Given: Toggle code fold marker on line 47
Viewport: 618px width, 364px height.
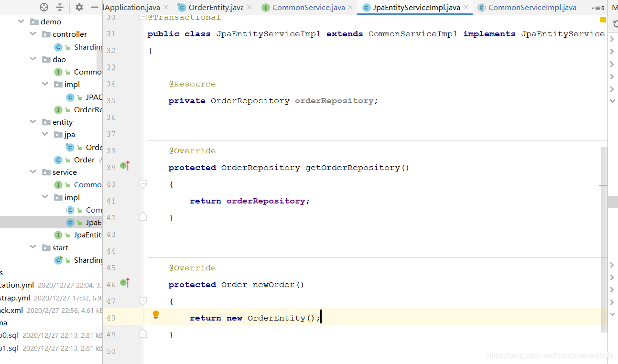Looking at the screenshot, I should (142, 300).
